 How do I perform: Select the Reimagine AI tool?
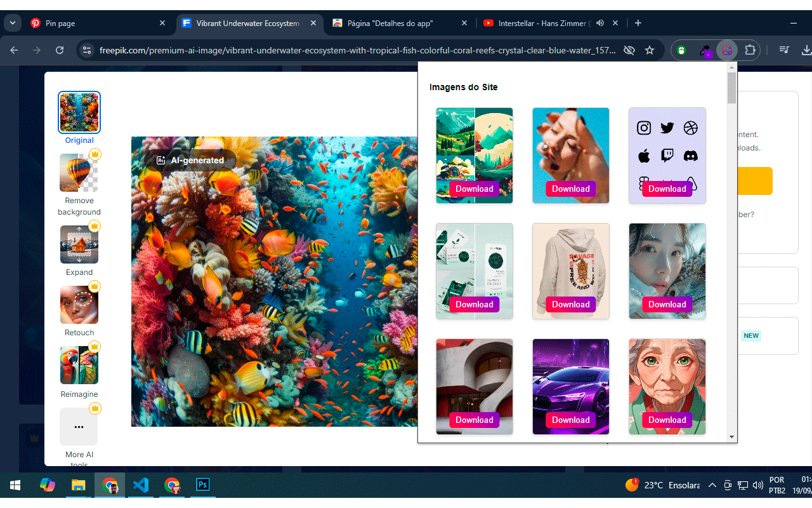point(79,364)
